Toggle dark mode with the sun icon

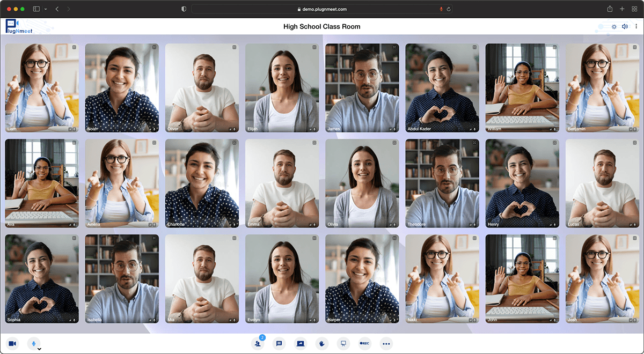(x=614, y=26)
